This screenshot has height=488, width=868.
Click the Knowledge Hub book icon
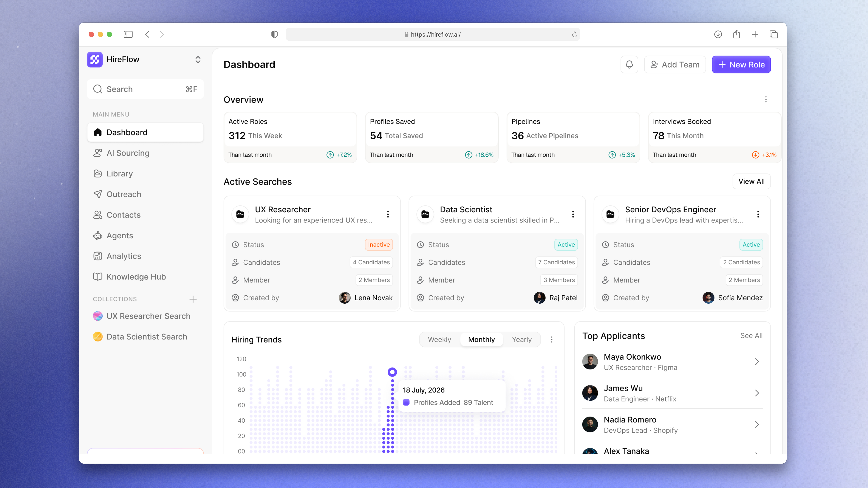pos(98,277)
